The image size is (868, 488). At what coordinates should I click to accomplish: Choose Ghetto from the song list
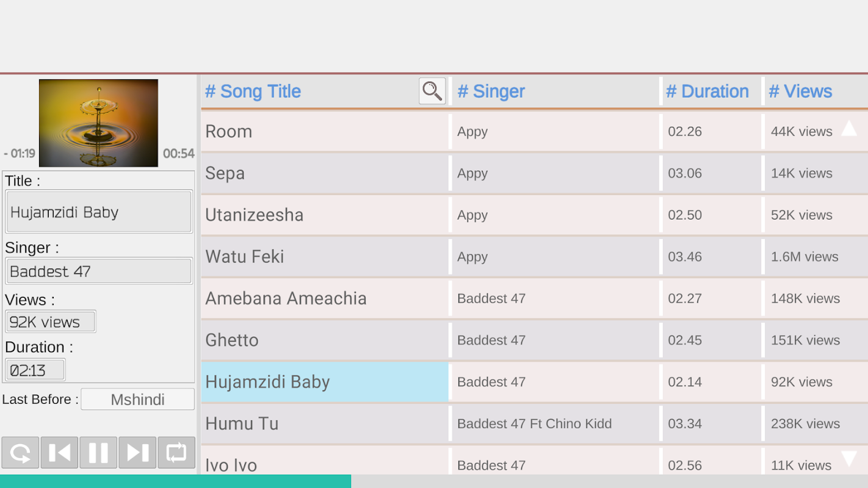click(232, 340)
